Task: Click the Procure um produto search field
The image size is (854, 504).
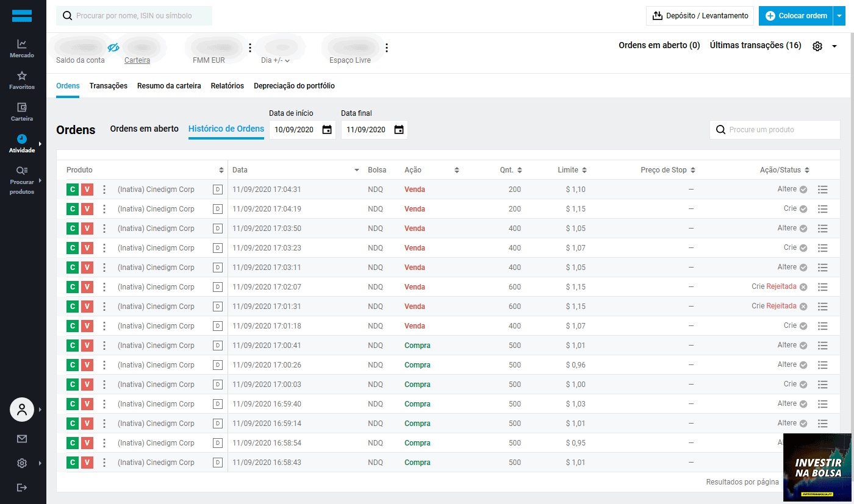Action: (x=781, y=129)
